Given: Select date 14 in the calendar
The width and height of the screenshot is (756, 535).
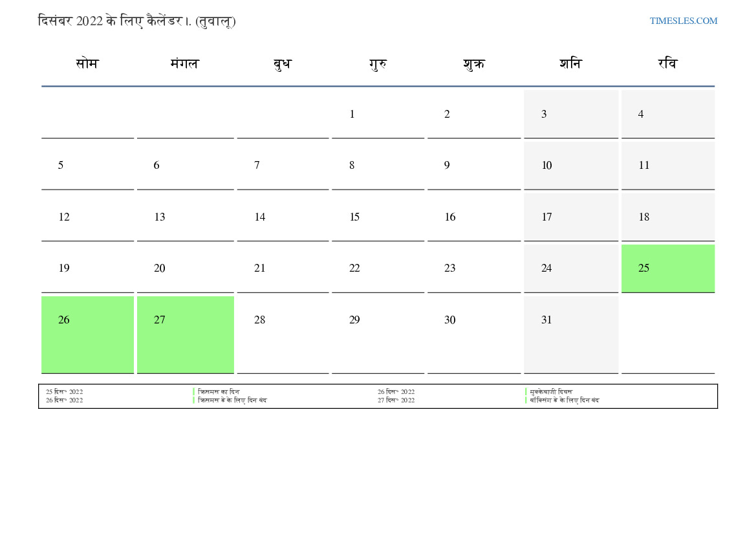Looking at the screenshot, I should click(259, 217).
